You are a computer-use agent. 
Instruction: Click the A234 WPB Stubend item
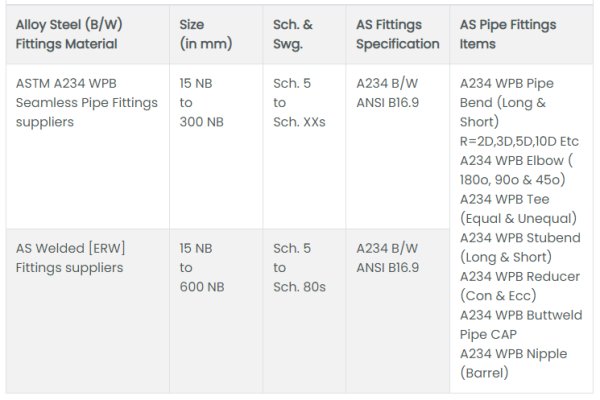click(519, 247)
